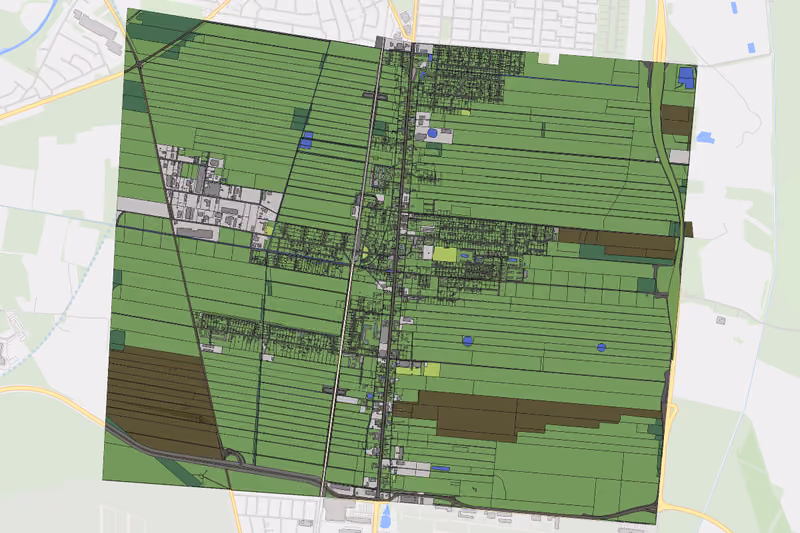Click the blue circle inside the gray parcel
800x533 pixels.
pos(432,133)
